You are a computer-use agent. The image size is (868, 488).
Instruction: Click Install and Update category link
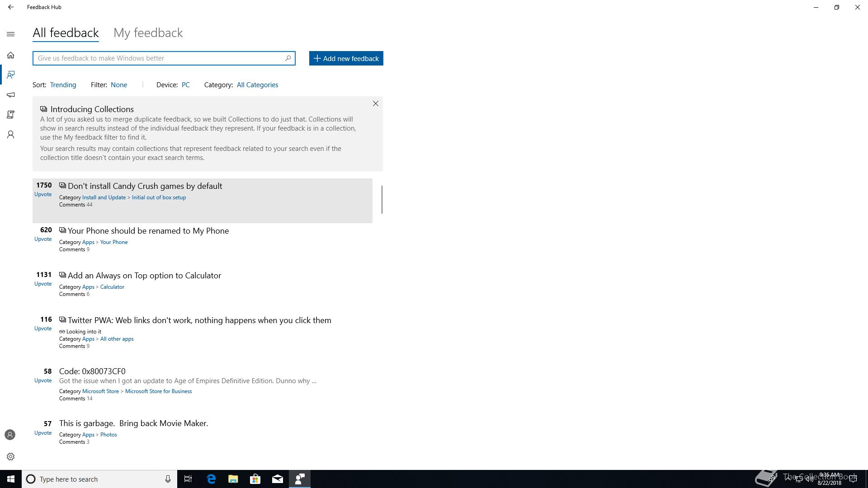pos(104,197)
